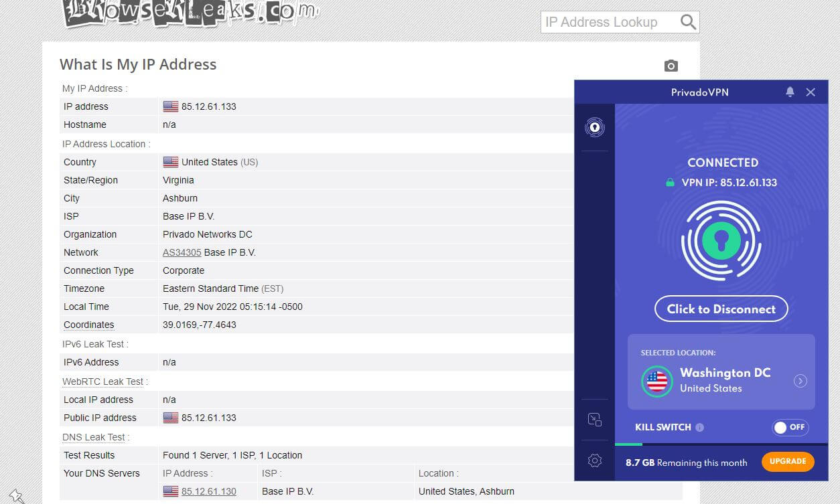The image size is (840, 504).
Task: Click the DNS Leak Test heading link
Action: coord(94,437)
